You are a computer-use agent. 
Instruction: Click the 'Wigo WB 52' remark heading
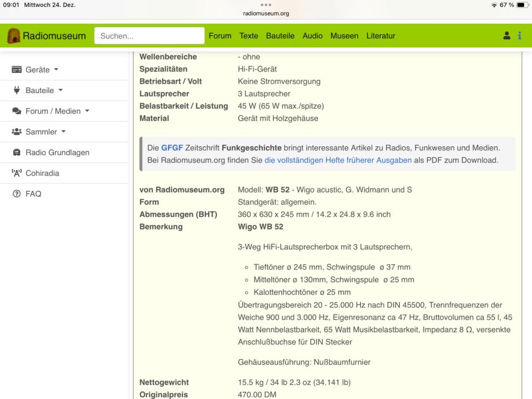point(261,227)
